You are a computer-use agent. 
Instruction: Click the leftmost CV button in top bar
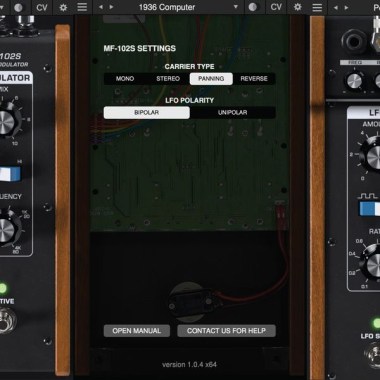coord(42,7)
